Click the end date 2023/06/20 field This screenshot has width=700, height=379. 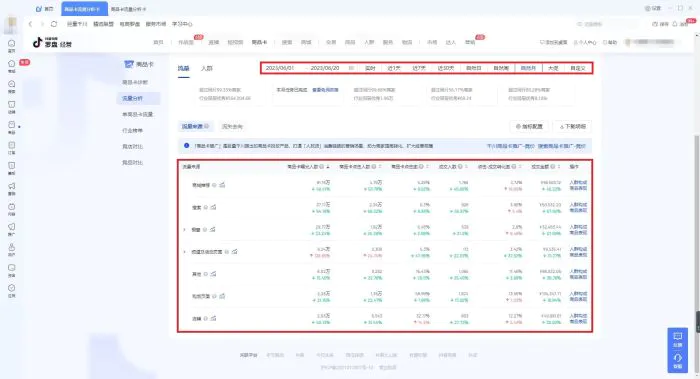(325, 68)
